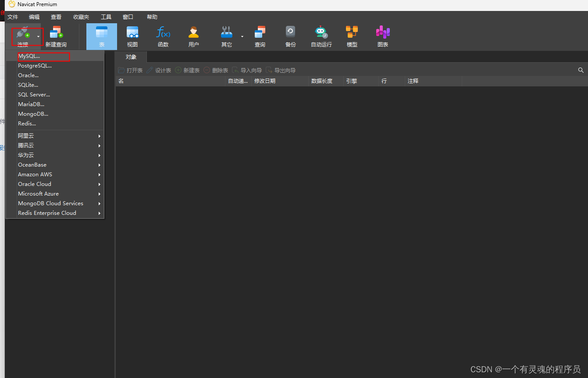Open the 查看 menu
The width and height of the screenshot is (588, 378).
tap(56, 17)
